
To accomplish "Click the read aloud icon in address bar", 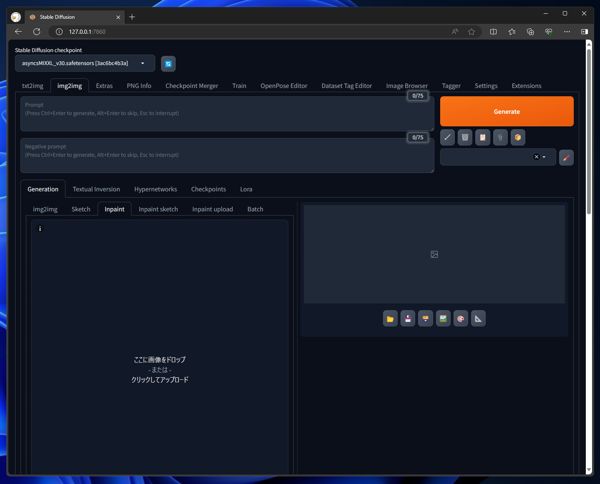I will tap(455, 32).
